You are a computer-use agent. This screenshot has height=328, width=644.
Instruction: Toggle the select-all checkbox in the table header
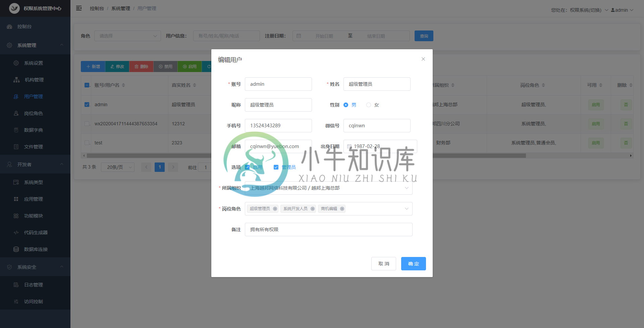(x=87, y=85)
